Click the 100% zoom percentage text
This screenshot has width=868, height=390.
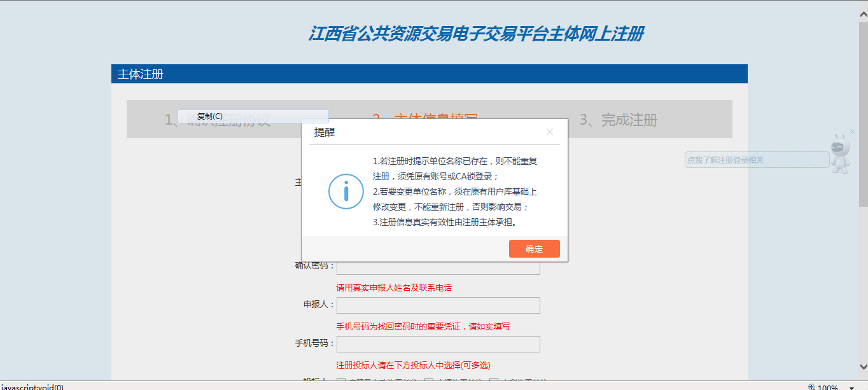click(827, 387)
